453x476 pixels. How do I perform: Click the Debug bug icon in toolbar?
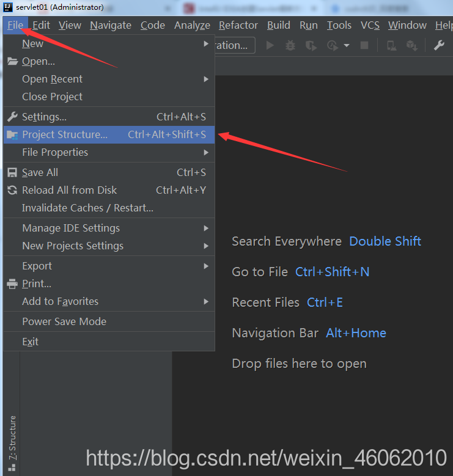(290, 46)
